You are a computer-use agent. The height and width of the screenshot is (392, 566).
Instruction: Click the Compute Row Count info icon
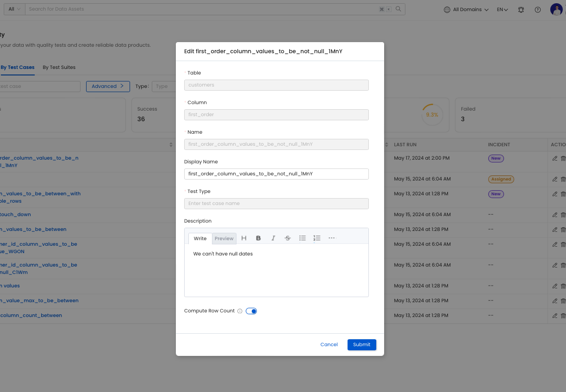pos(240,311)
